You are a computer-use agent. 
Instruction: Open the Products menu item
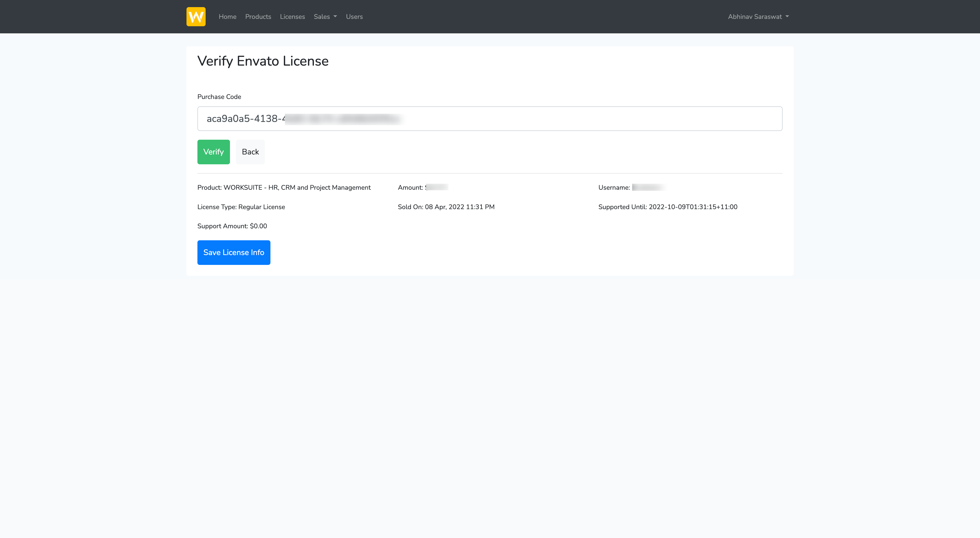[x=258, y=16]
